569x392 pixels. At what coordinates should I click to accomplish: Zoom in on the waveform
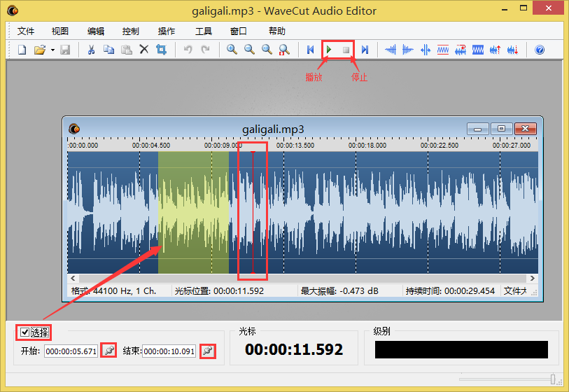[x=232, y=50]
